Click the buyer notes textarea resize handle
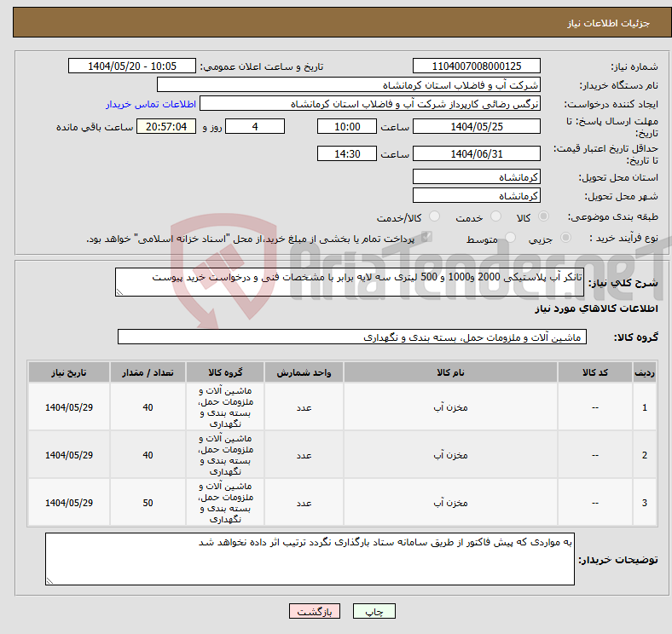 49,581
